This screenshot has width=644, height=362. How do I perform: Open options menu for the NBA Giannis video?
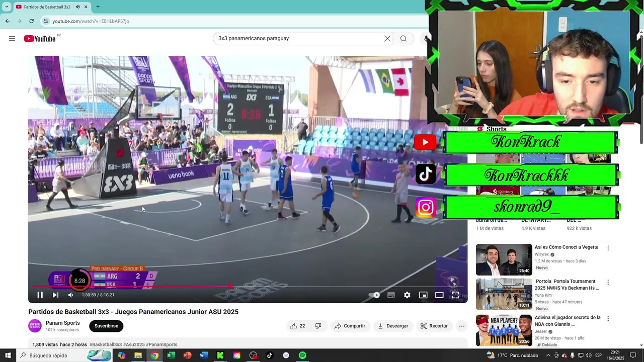pos(608,318)
